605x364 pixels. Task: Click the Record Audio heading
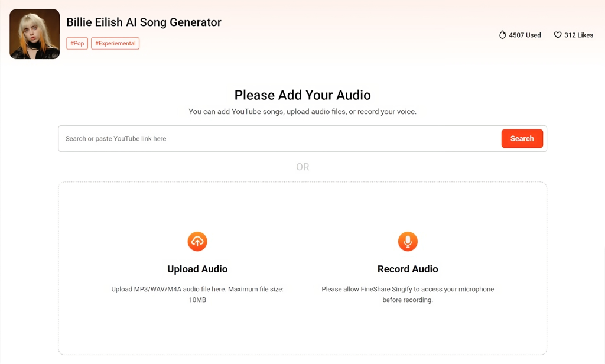point(408,269)
